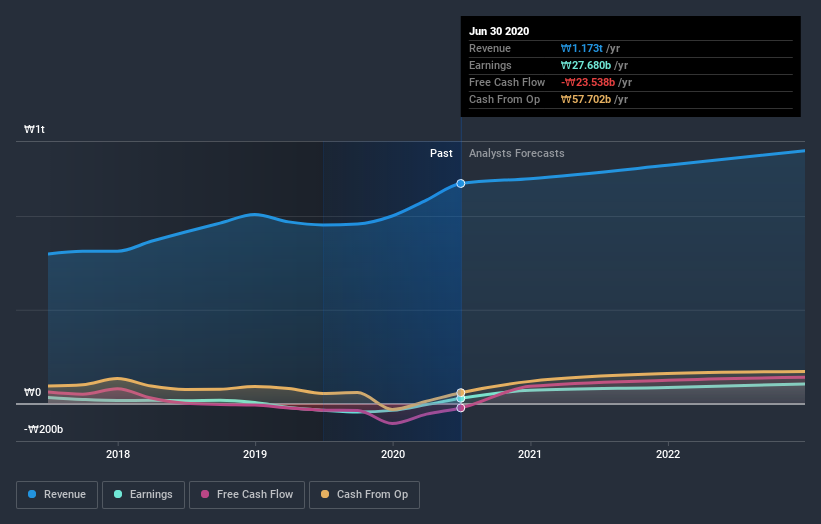
Task: Toggle the Free Cash Flow legend button
Action: pos(247,495)
